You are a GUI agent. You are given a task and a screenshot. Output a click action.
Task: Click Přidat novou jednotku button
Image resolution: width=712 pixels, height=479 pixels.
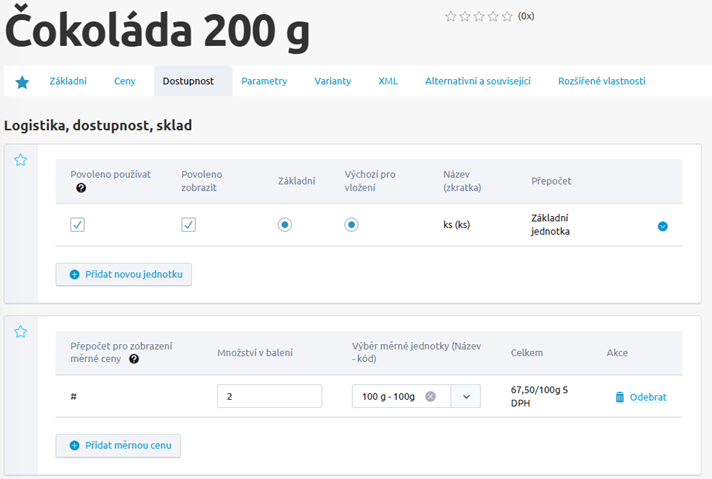tap(124, 274)
